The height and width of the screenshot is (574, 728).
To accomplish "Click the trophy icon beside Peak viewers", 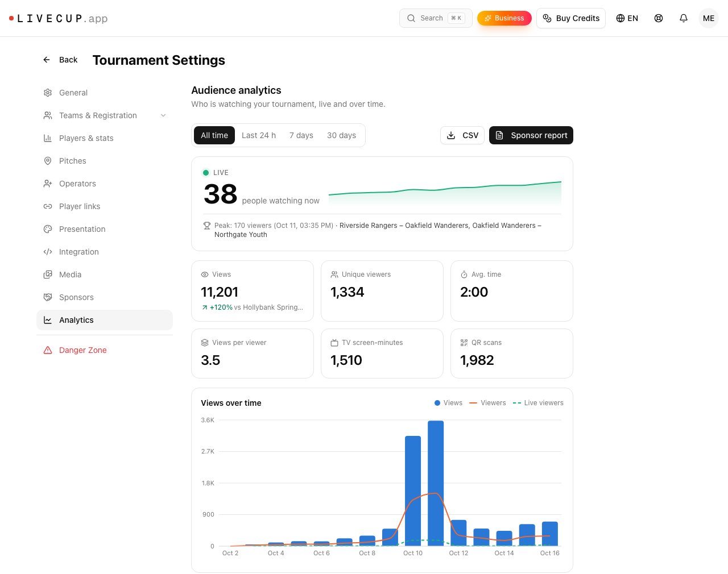I will coord(207,226).
